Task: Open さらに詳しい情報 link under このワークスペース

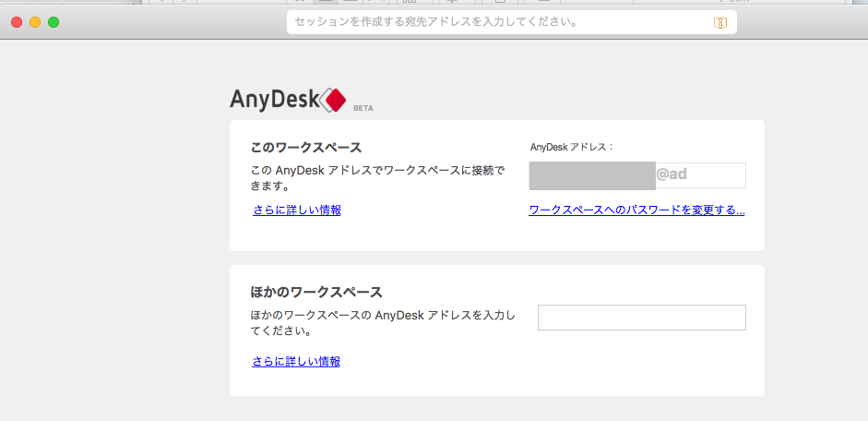Action: tap(297, 210)
